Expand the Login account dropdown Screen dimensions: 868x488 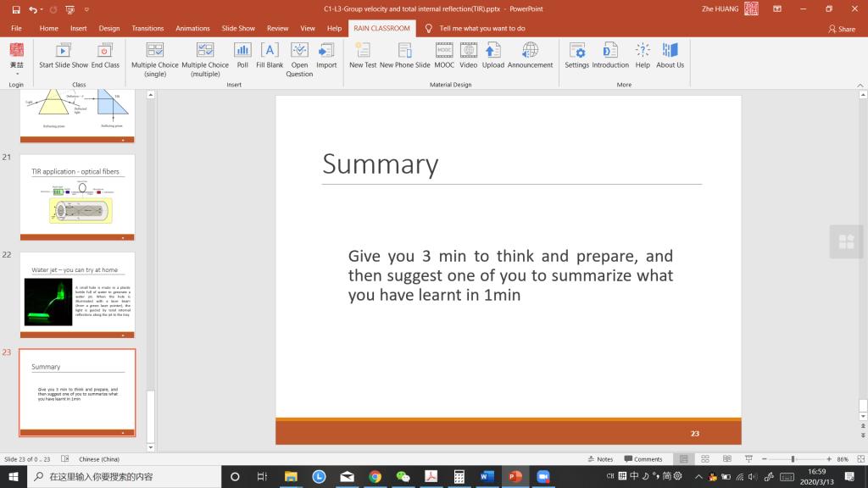click(16, 75)
